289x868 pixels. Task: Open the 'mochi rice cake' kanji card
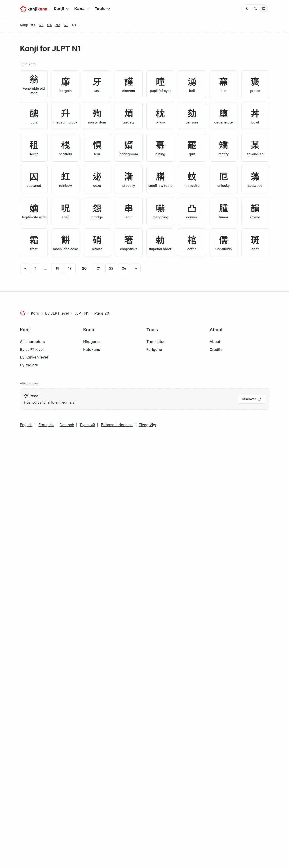click(x=65, y=243)
